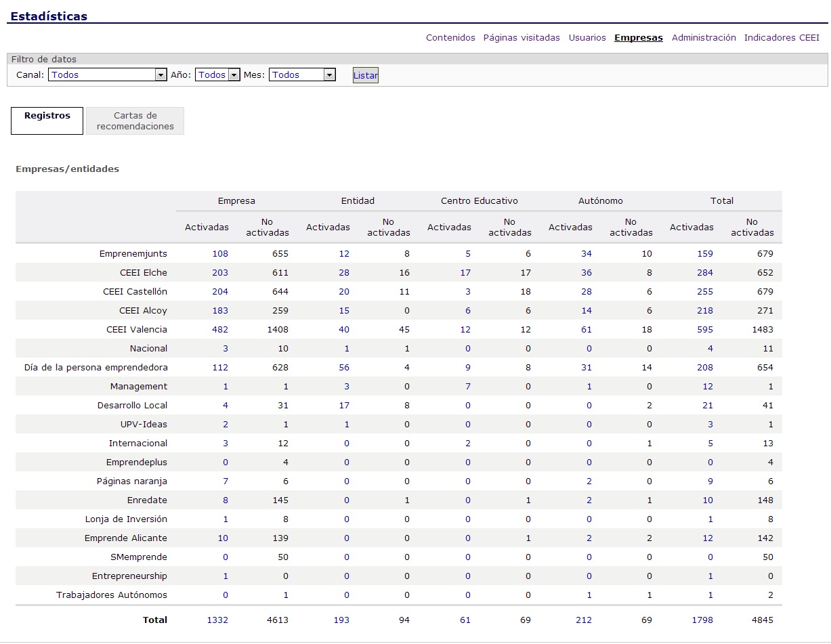831x644 pixels.
Task: Open Indicadores CEEI section
Action: [782, 38]
